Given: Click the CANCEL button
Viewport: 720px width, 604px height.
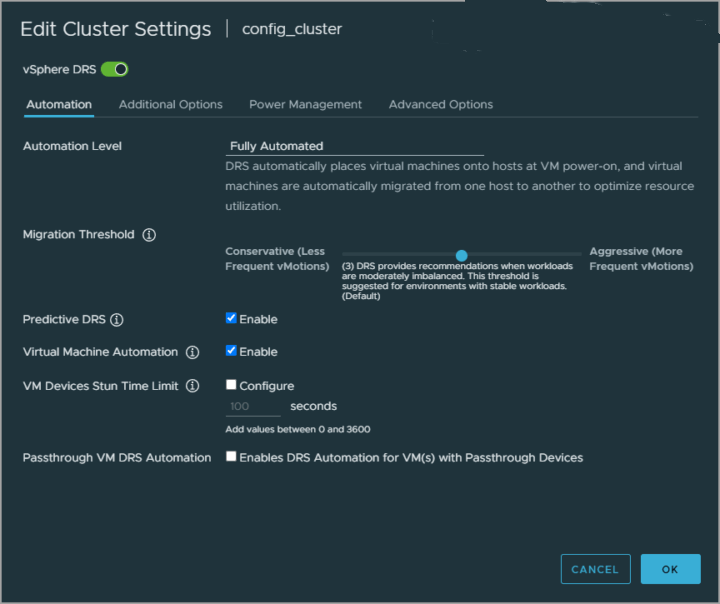Looking at the screenshot, I should [x=596, y=569].
